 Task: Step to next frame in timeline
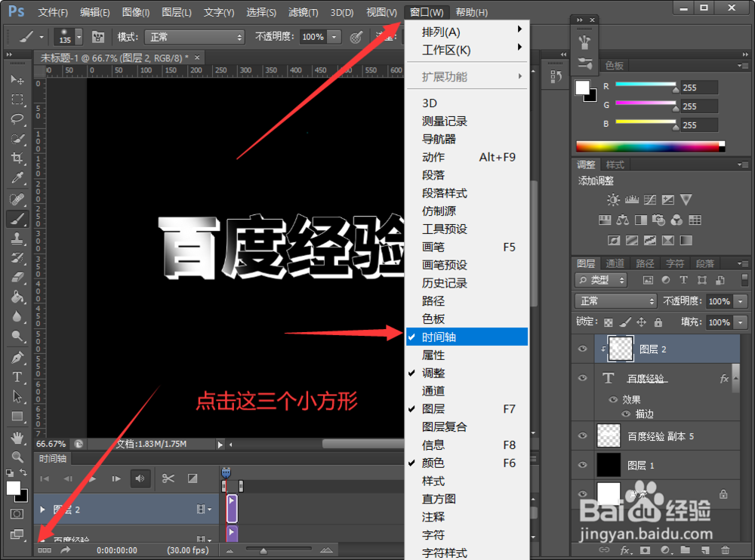click(x=116, y=478)
